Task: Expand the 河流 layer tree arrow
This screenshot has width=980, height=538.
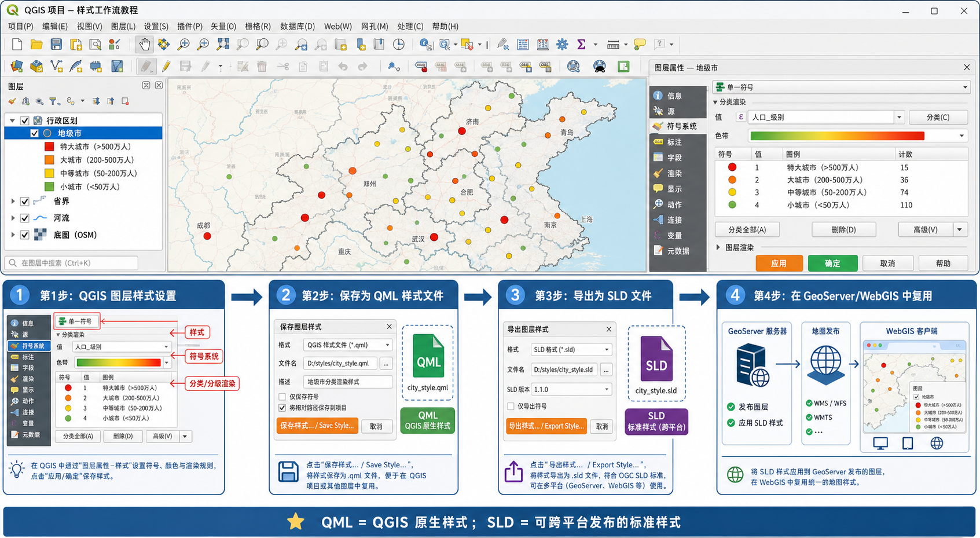Action: click(x=13, y=218)
